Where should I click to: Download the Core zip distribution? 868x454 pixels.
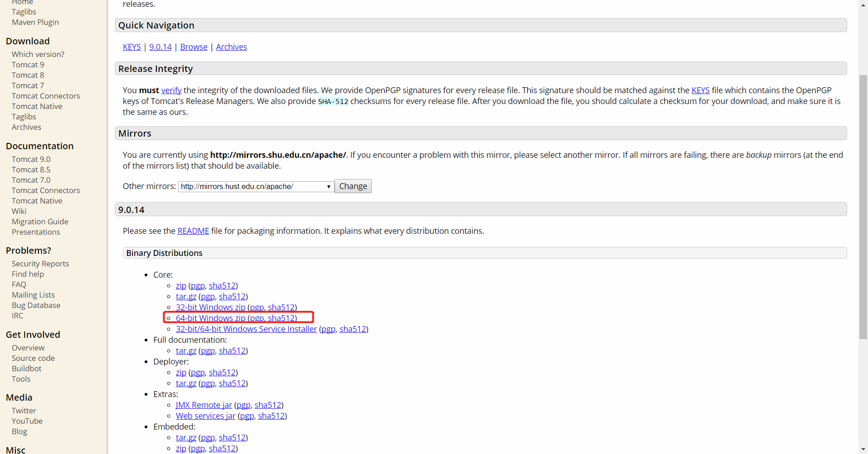coord(181,286)
